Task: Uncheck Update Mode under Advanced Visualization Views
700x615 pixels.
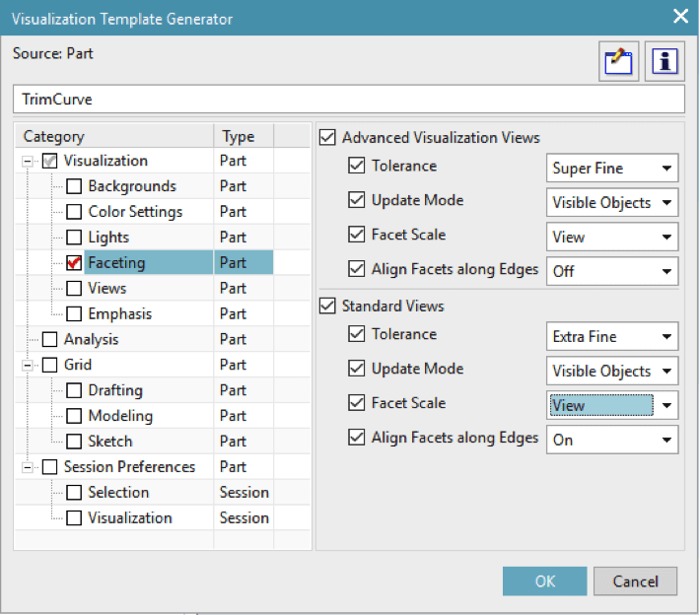Action: [x=356, y=200]
